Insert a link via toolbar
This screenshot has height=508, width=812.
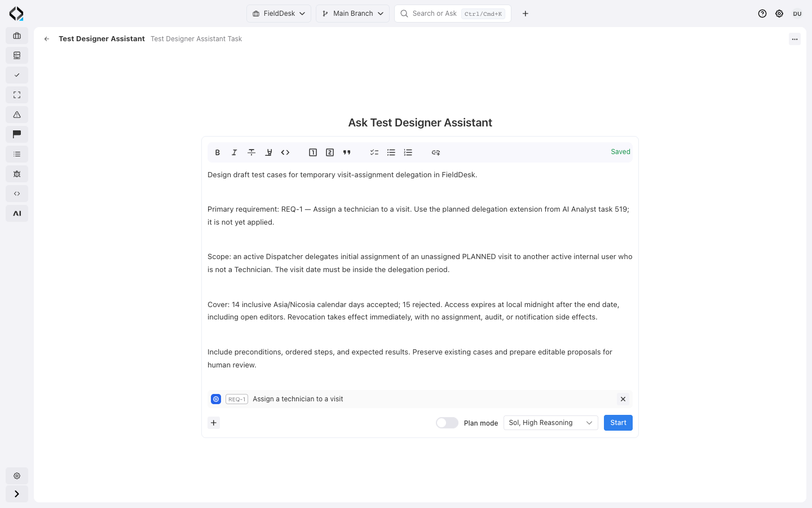point(436,152)
